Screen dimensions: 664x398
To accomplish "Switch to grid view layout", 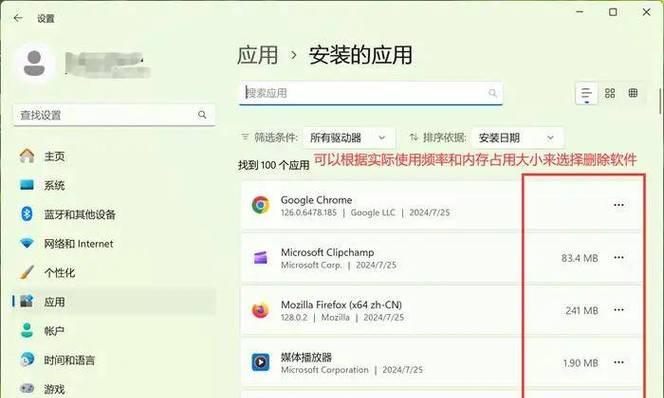I will tap(610, 93).
